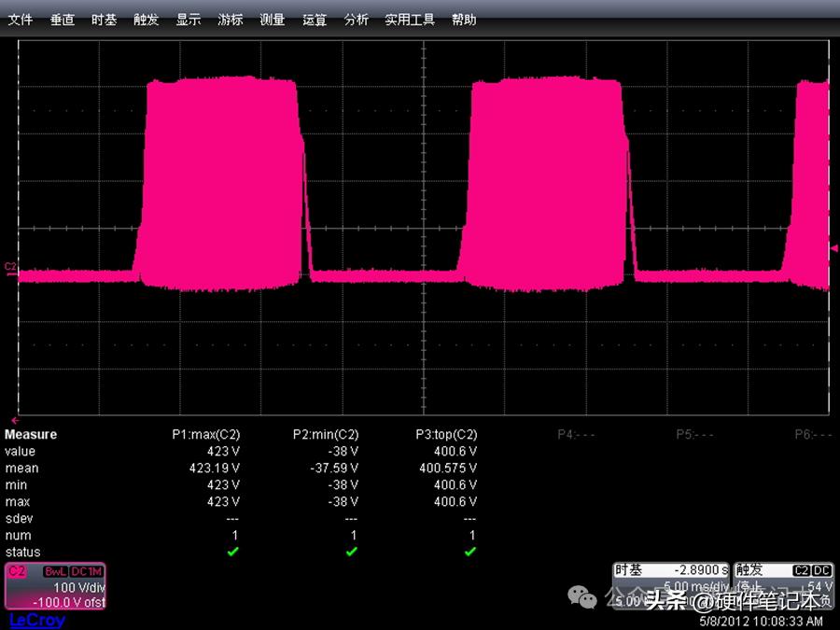
Task: Open the 文件 (File) menu
Action: click(x=21, y=20)
